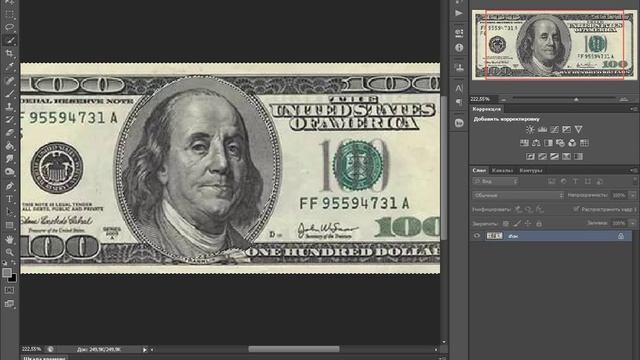Select the Crop tool
The height and width of the screenshot is (360, 640).
9,53
